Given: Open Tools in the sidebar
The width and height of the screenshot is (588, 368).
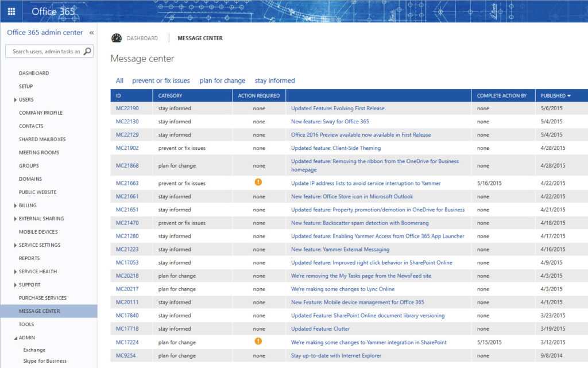Looking at the screenshot, I should point(26,324).
